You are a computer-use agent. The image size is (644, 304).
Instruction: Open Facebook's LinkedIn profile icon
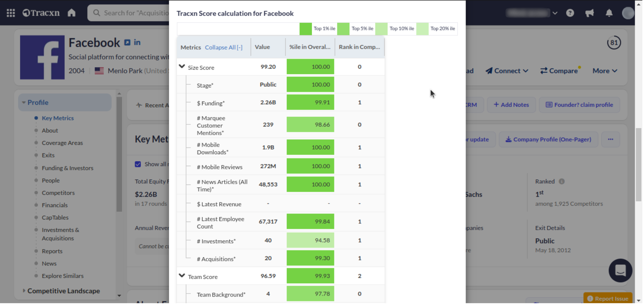click(x=137, y=43)
